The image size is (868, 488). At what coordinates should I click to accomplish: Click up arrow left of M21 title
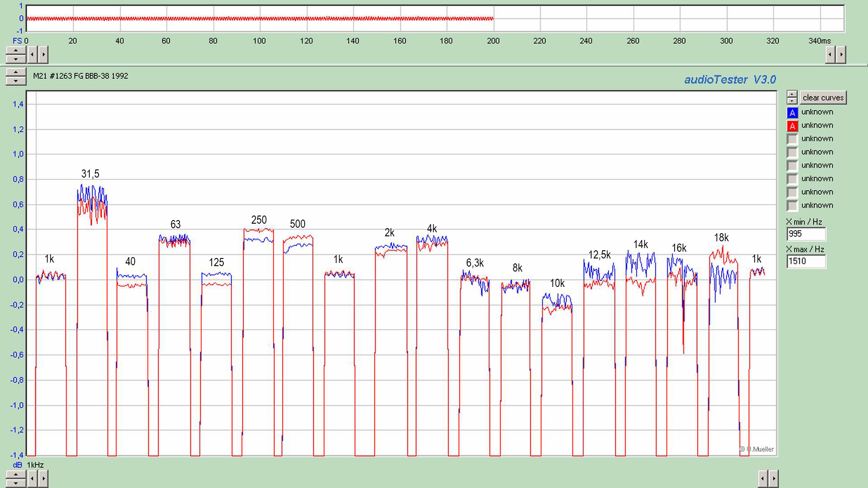point(16,72)
